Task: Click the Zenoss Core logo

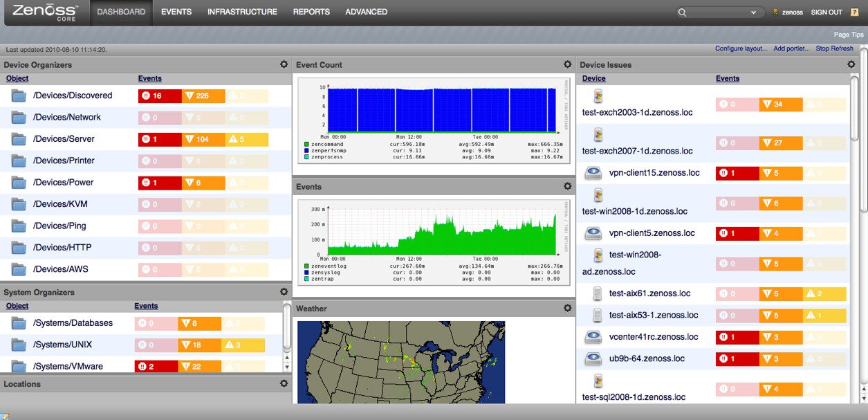Action: point(44,11)
